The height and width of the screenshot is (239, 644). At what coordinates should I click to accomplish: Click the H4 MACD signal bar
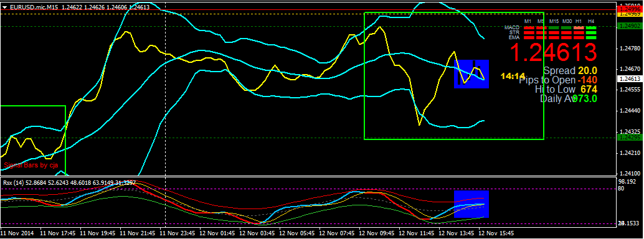point(591,28)
